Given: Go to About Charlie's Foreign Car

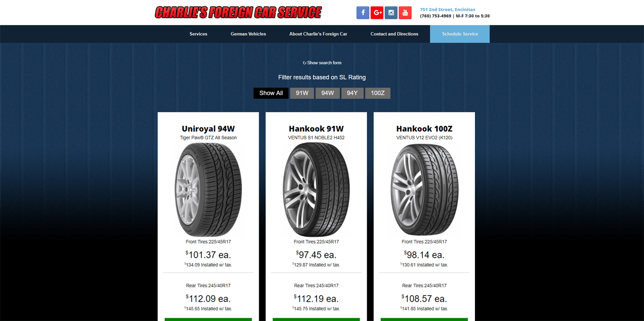Looking at the screenshot, I should point(318,34).
